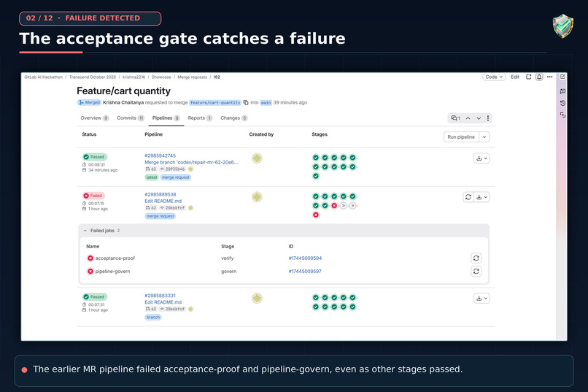Open job #17445009597

305,272
